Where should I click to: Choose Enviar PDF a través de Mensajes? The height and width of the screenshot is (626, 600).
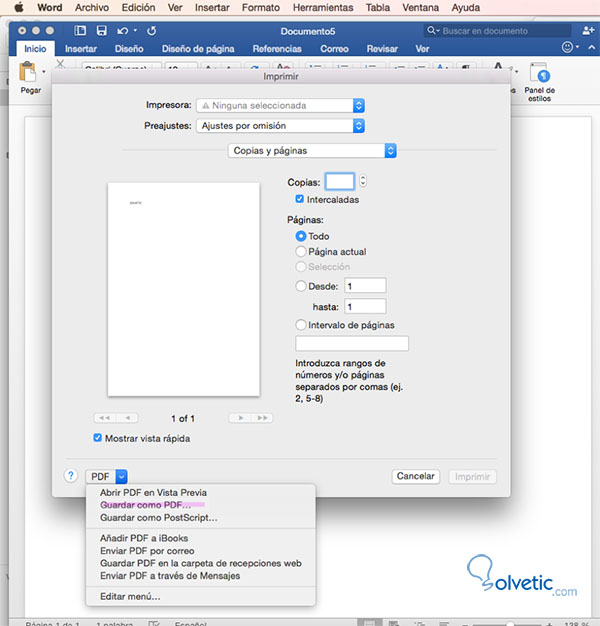[170, 575]
